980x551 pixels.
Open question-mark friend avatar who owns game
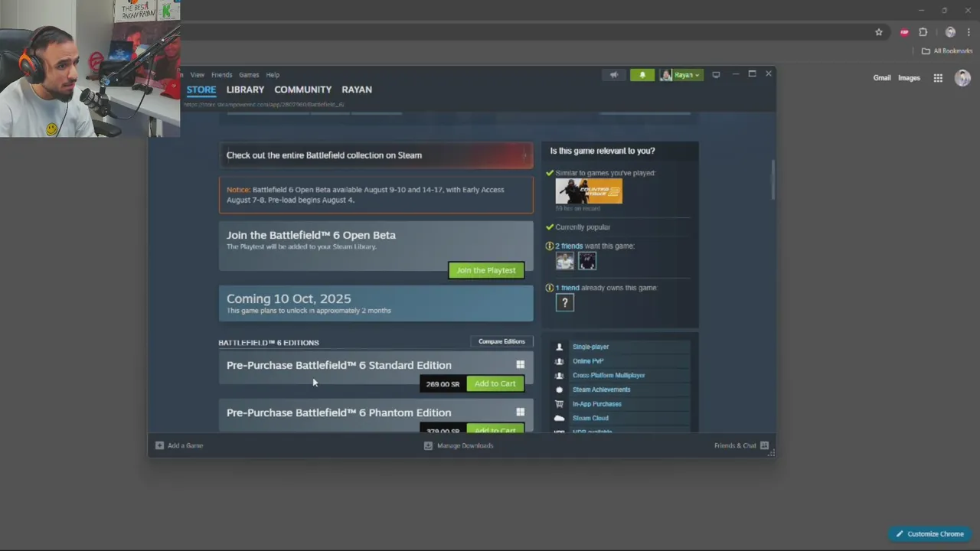coord(565,302)
